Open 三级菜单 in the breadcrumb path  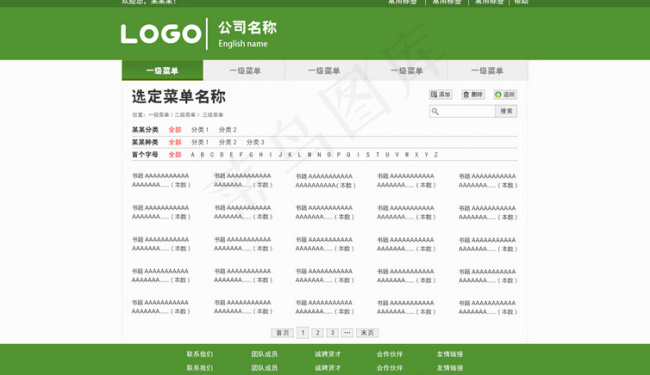tap(213, 115)
